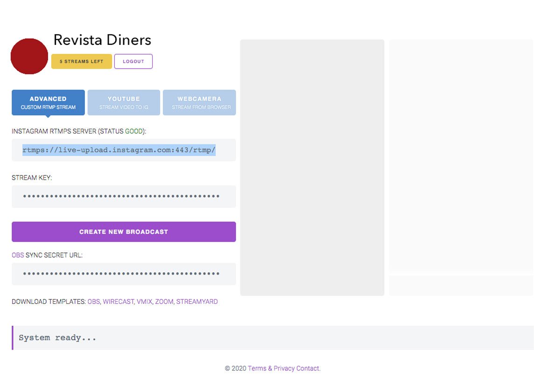560x392 pixels.
Task: Switch to the Advanced custom RTMP stream tab
Action: point(48,103)
